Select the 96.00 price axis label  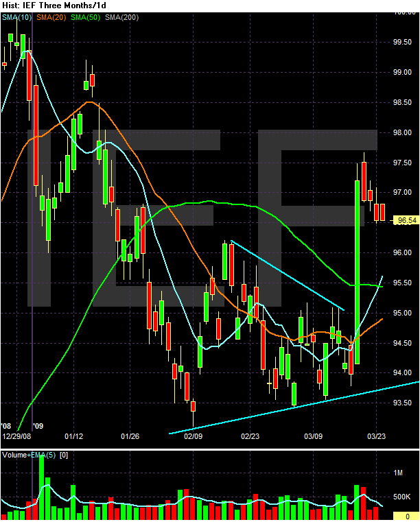pyautogui.click(x=402, y=252)
